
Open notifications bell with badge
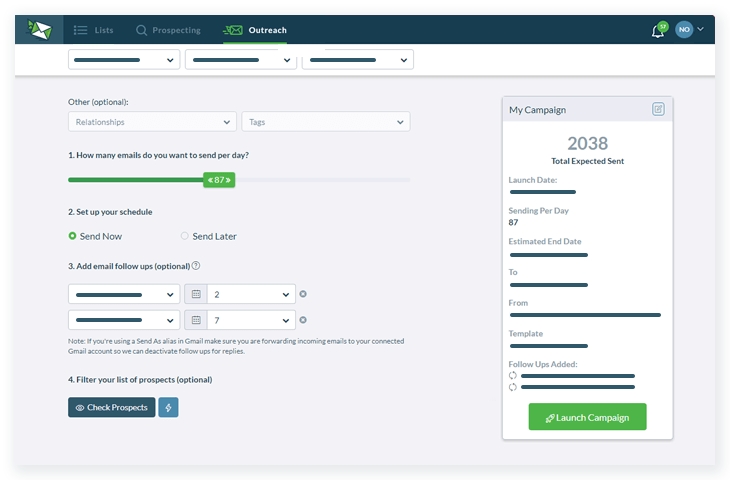click(x=659, y=30)
